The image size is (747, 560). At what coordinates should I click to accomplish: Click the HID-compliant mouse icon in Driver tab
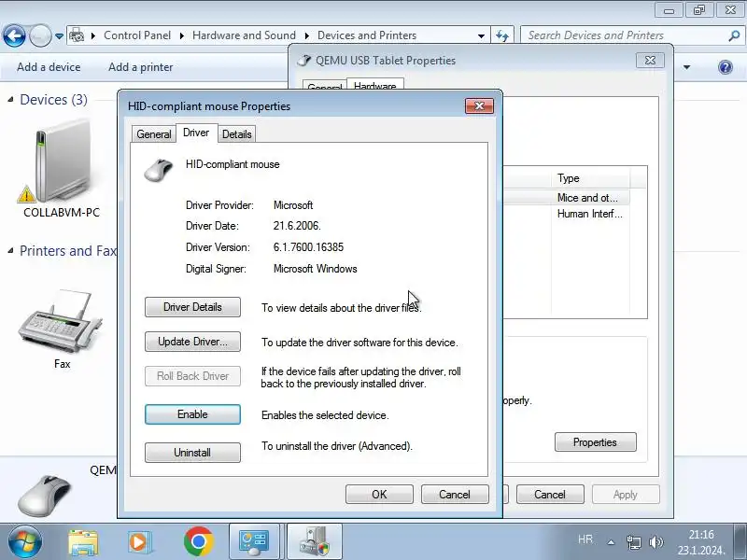click(x=158, y=170)
